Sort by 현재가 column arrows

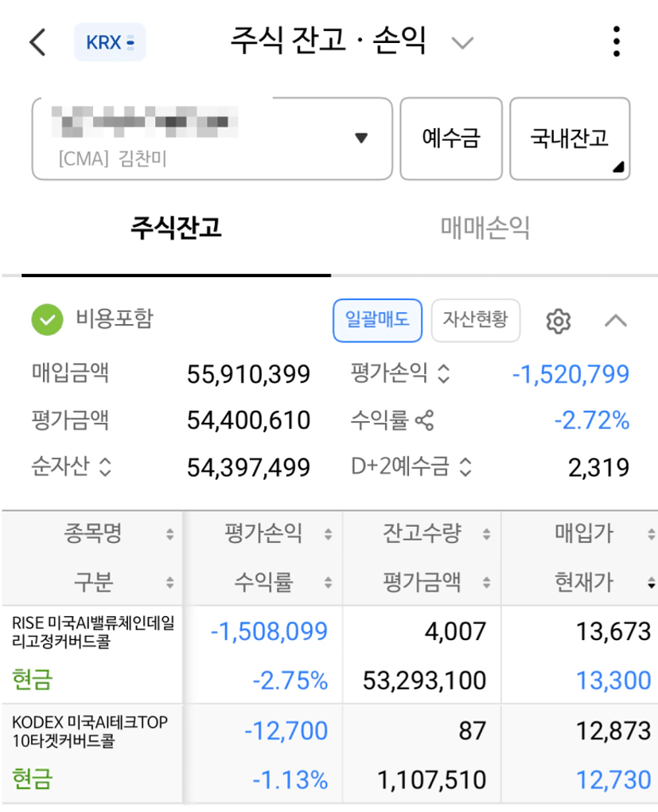click(652, 584)
